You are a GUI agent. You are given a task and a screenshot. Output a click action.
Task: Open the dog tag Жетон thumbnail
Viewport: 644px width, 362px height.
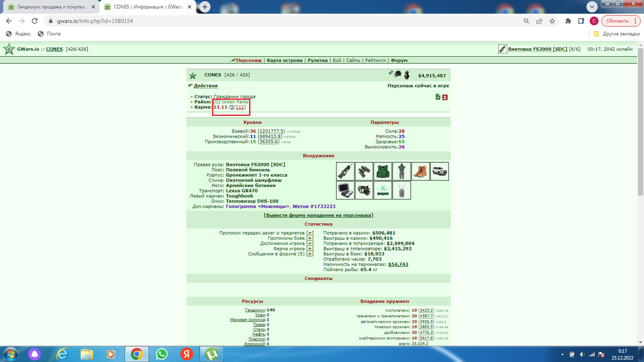pos(401,190)
